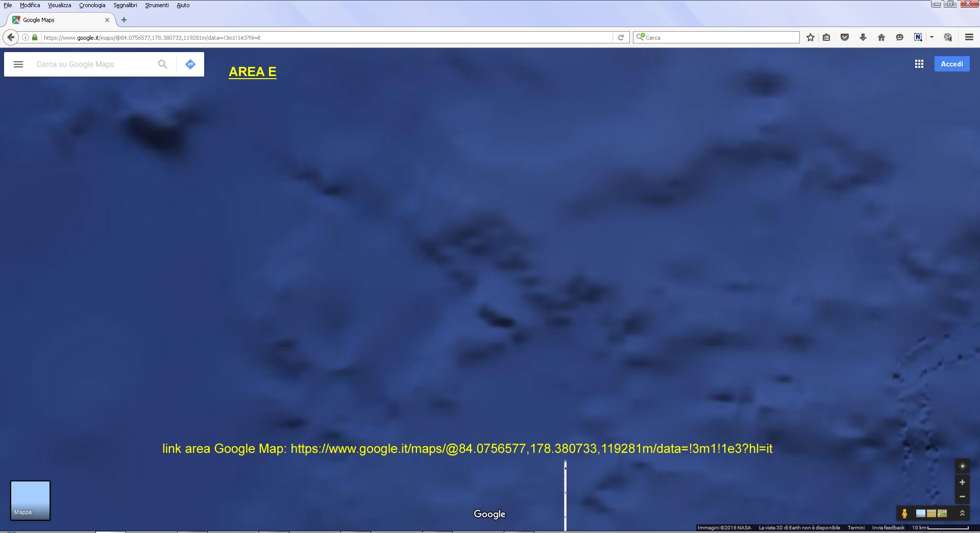Open the File menu
The width and height of the screenshot is (980, 533).
tap(8, 5)
